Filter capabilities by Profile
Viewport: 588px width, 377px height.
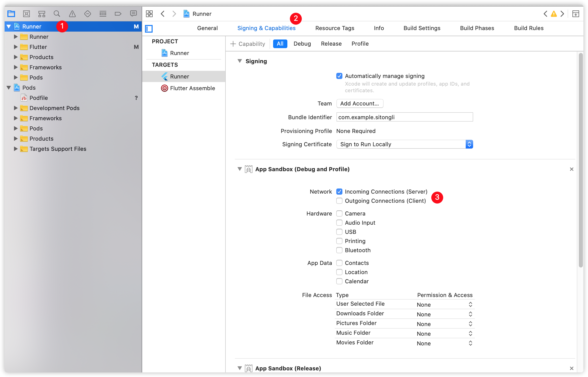click(360, 44)
